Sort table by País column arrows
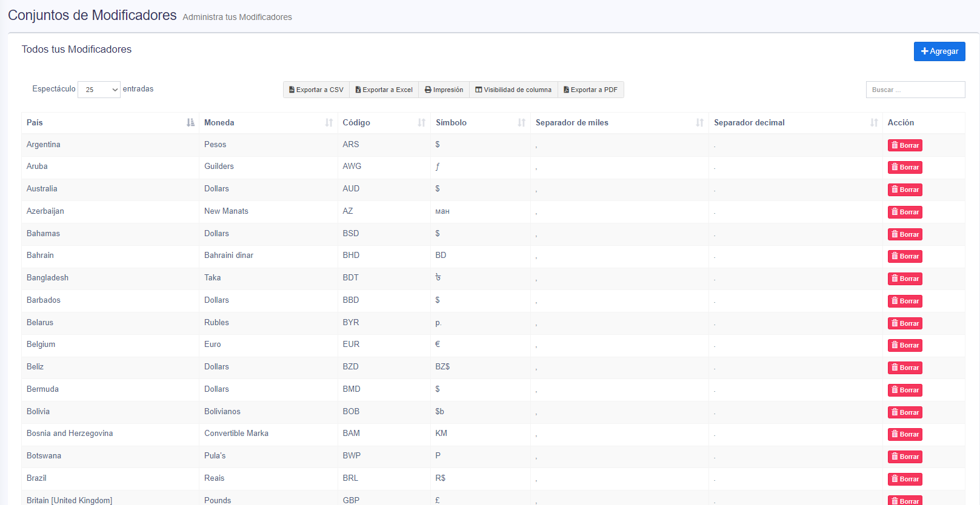 [190, 123]
